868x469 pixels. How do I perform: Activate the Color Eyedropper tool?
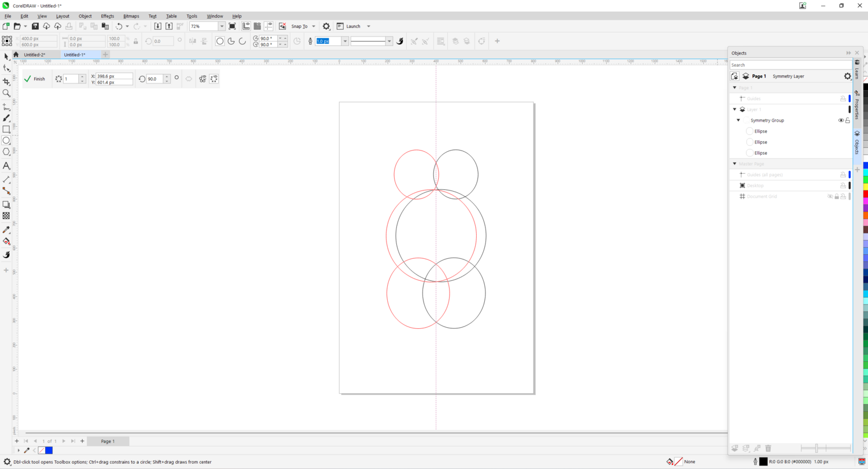click(6, 230)
